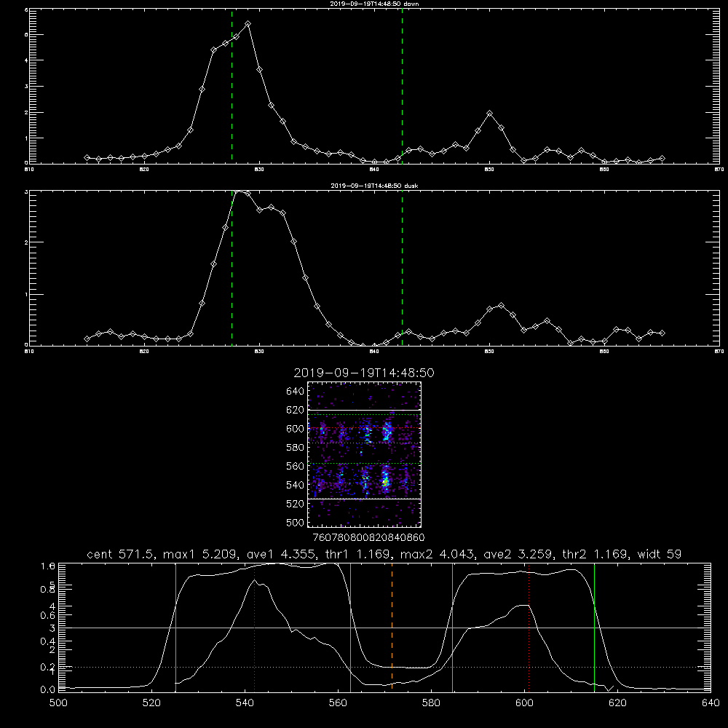The height and width of the screenshot is (728, 728).
Task: Click the left green dashed line in dusk plot
Action: tap(232, 268)
